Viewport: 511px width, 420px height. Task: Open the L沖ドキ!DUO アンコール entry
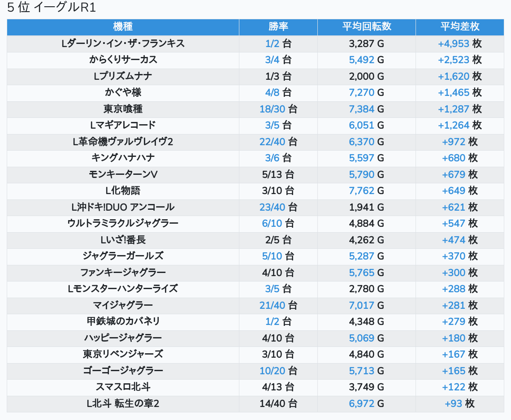click(123, 207)
